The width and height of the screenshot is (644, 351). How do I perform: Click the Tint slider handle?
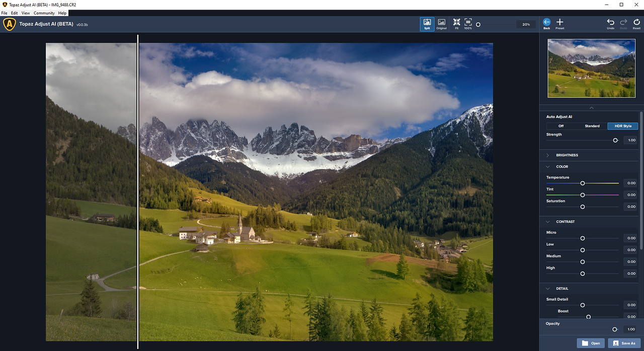pos(583,195)
